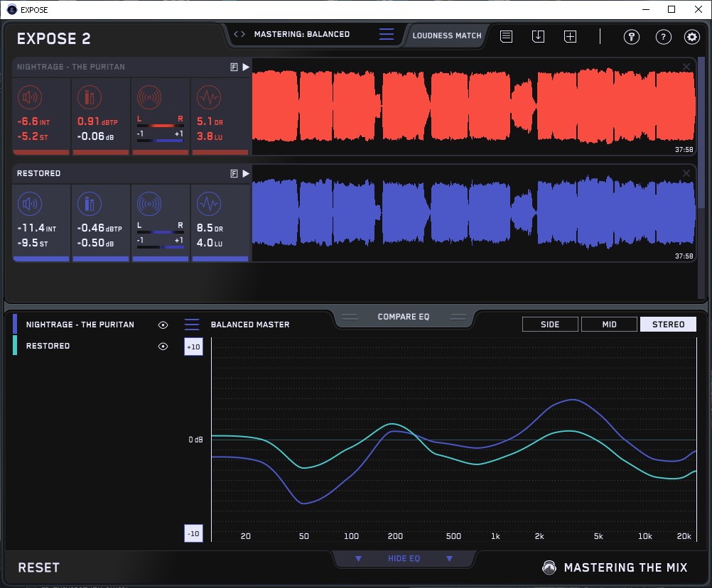Viewport: 712px width, 588px height.
Task: Open the settings gear icon
Action: click(692, 37)
